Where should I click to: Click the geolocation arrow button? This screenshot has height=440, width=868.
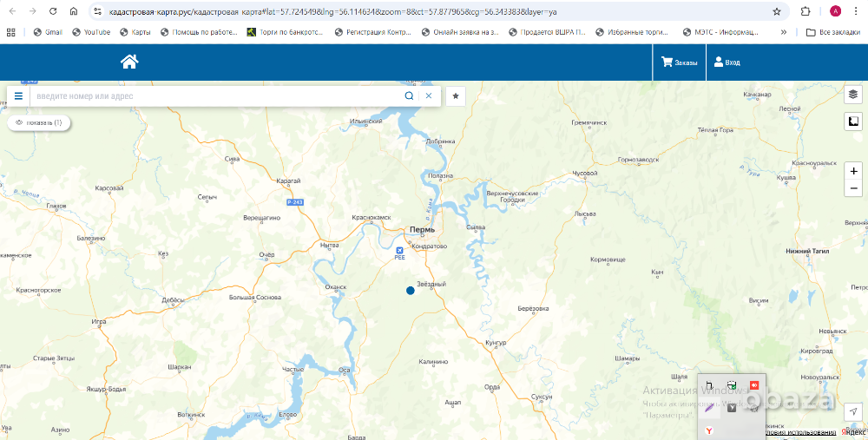pos(853,410)
